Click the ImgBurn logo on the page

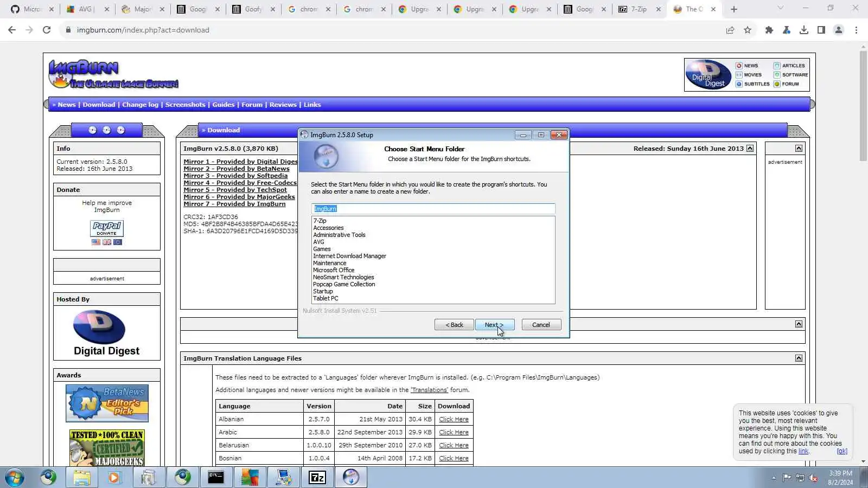pyautogui.click(x=113, y=74)
